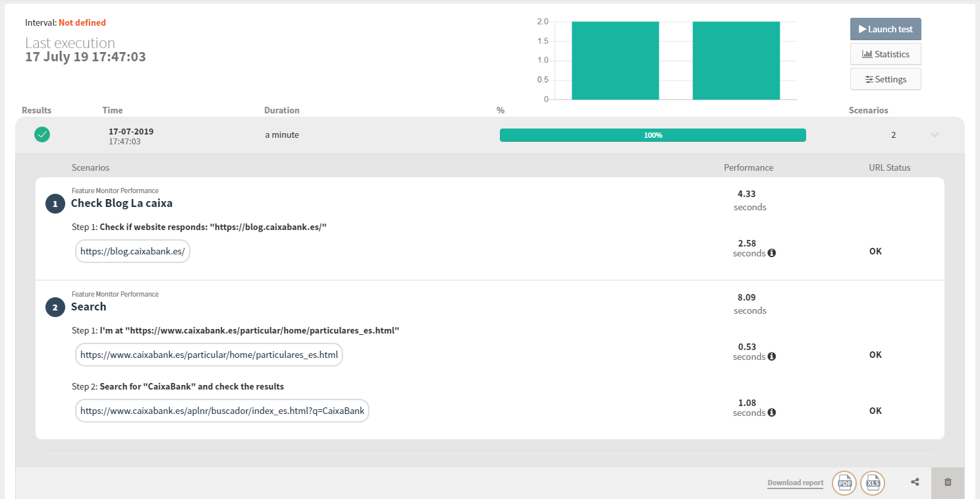
Task: Click OK status for particulares_es.html step
Action: [x=875, y=355]
